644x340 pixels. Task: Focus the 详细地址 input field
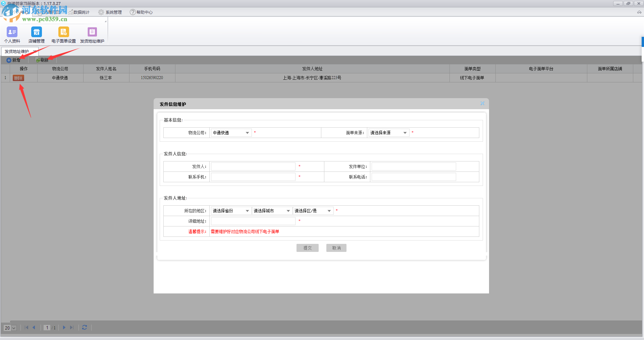point(253,221)
